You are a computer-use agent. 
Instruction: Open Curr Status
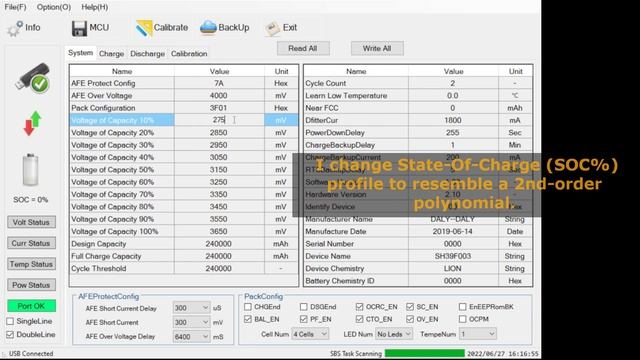tap(31, 243)
